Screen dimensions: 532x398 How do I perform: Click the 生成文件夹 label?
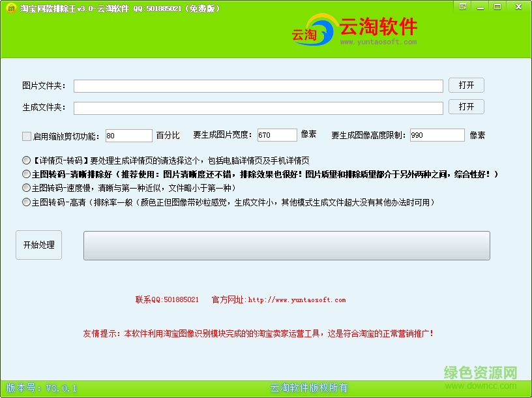[x=44, y=107]
